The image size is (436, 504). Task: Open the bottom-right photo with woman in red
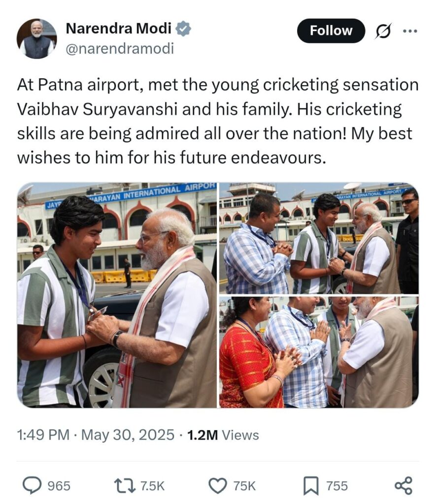pos(319,352)
